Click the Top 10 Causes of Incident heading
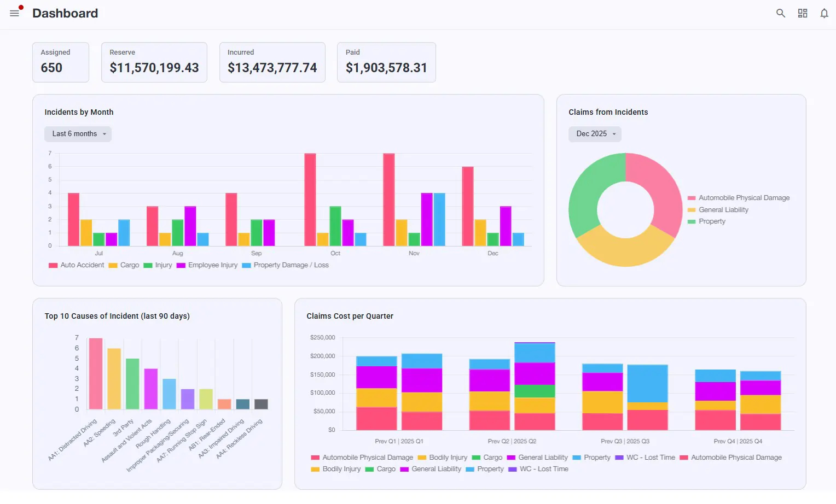Viewport: 836px width, 504px height. pyautogui.click(x=117, y=316)
